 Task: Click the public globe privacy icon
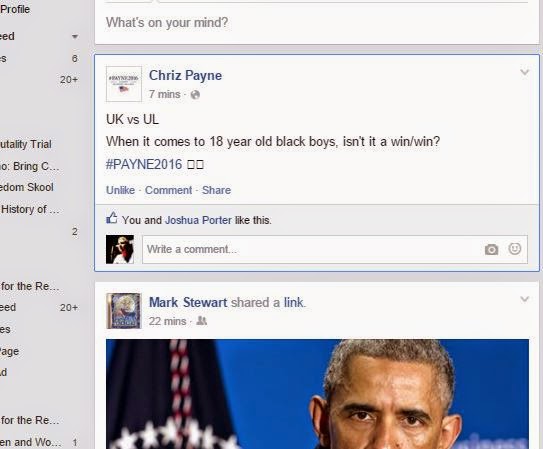coord(195,95)
